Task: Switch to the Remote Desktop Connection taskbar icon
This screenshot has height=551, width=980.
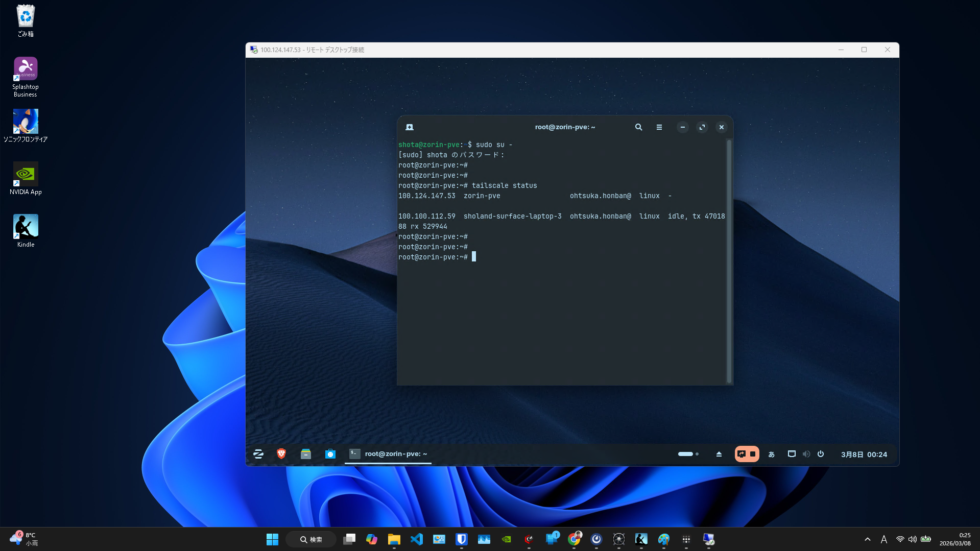Action: (709, 539)
